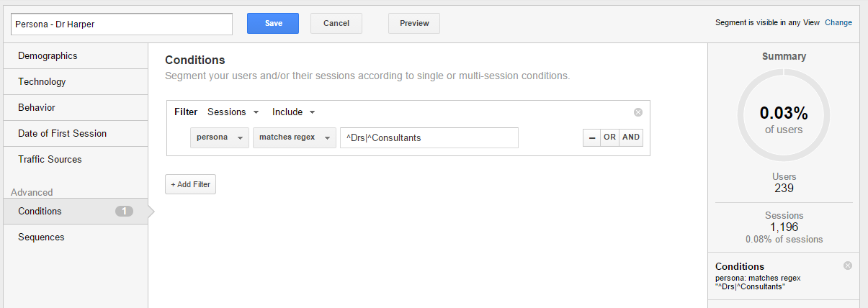Open the Technology section
This screenshot has height=308, width=868.
point(42,82)
